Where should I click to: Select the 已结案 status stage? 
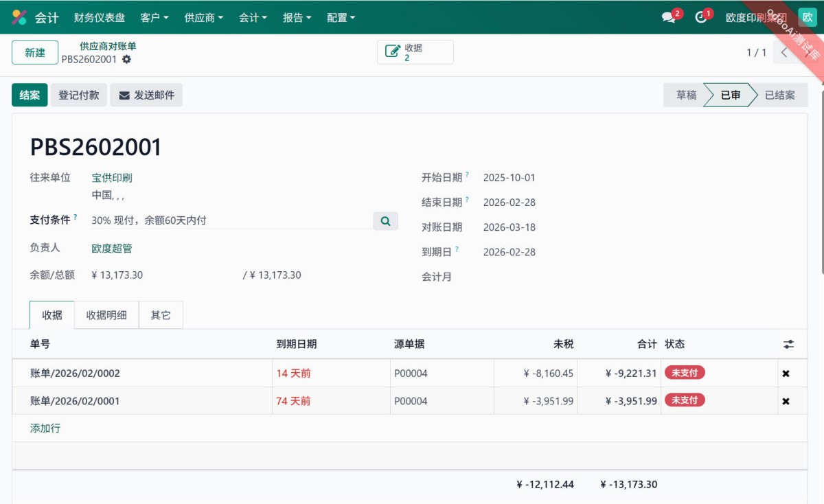pos(780,95)
